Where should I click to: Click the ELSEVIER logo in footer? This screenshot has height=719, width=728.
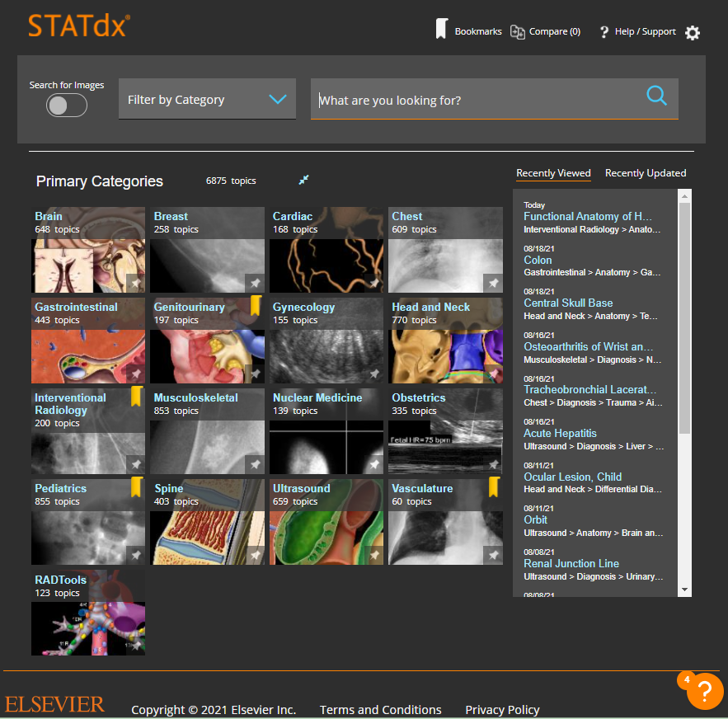point(54,704)
